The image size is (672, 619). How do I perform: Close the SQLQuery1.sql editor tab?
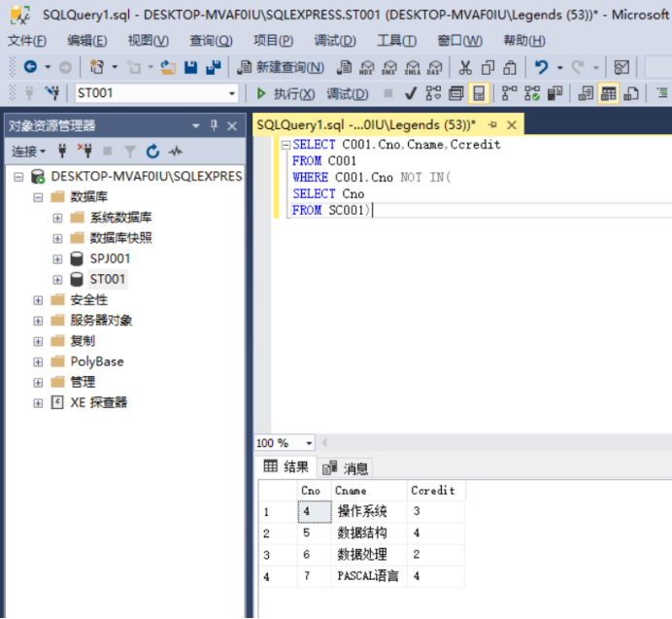512,125
